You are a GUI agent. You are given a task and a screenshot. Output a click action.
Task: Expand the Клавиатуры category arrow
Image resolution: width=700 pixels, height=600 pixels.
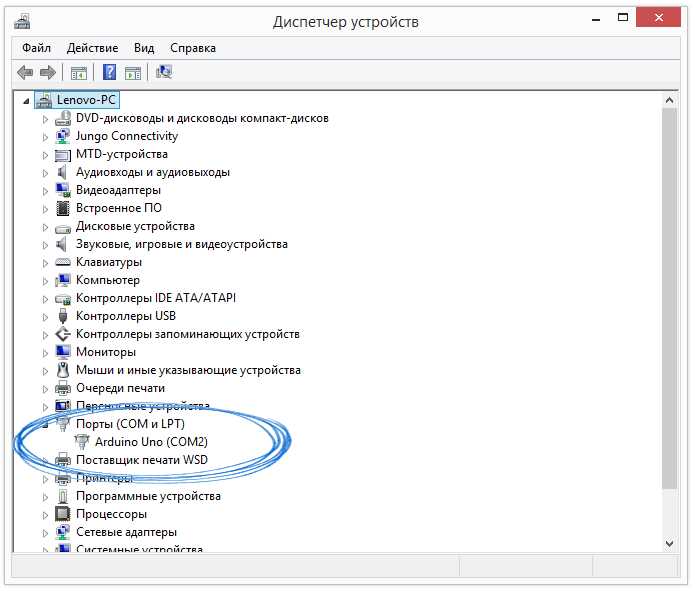click(45, 263)
